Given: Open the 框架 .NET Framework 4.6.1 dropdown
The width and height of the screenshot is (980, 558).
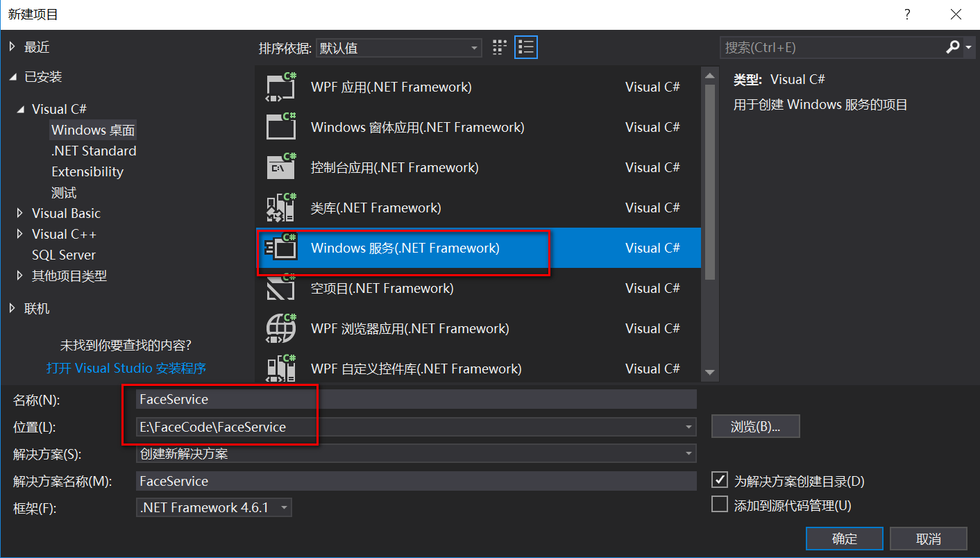Looking at the screenshot, I should coord(214,507).
